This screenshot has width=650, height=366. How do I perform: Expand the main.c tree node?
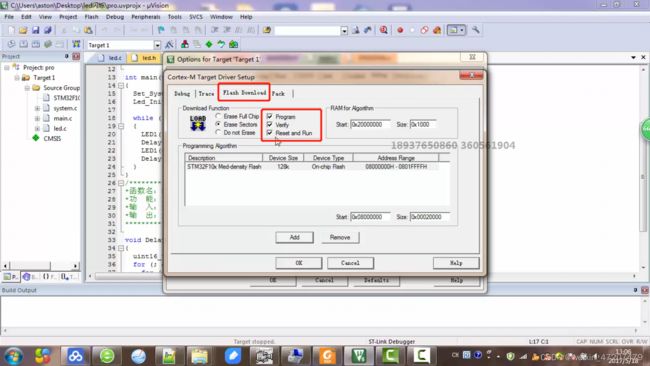tap(37, 119)
